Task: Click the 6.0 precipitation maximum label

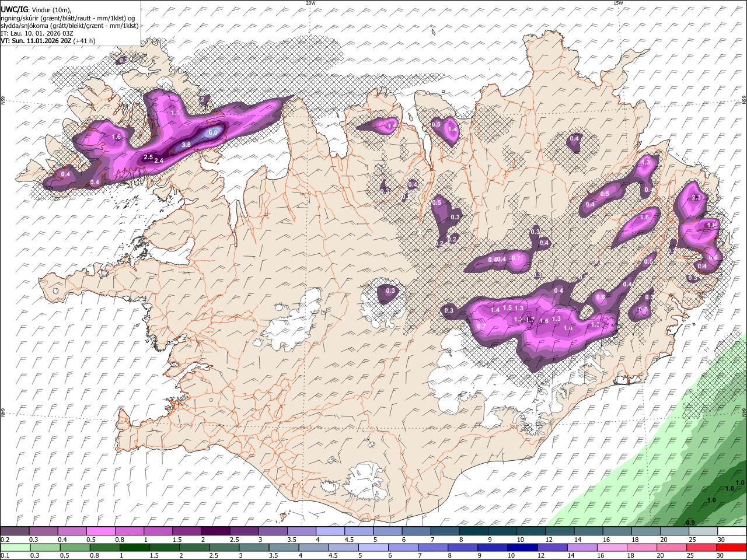Action: pyautogui.click(x=213, y=132)
